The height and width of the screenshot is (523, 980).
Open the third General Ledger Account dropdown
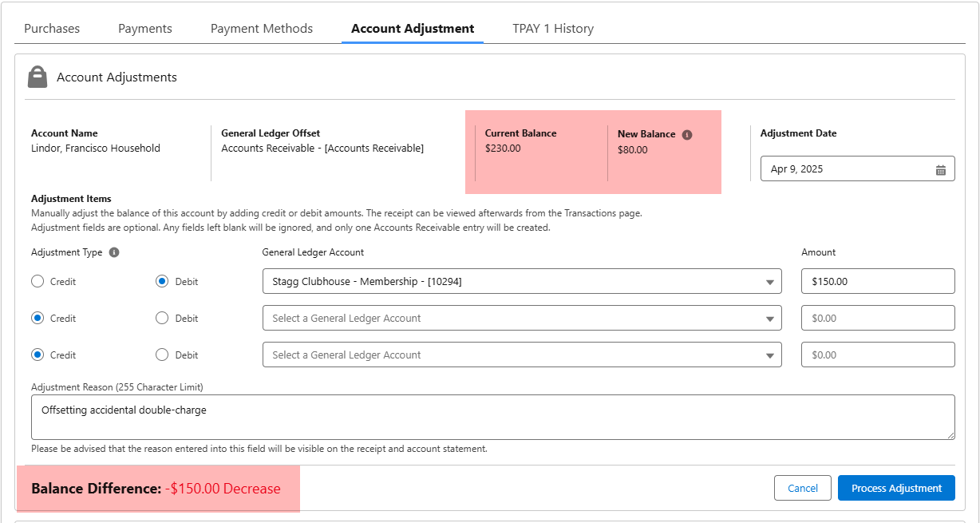522,355
